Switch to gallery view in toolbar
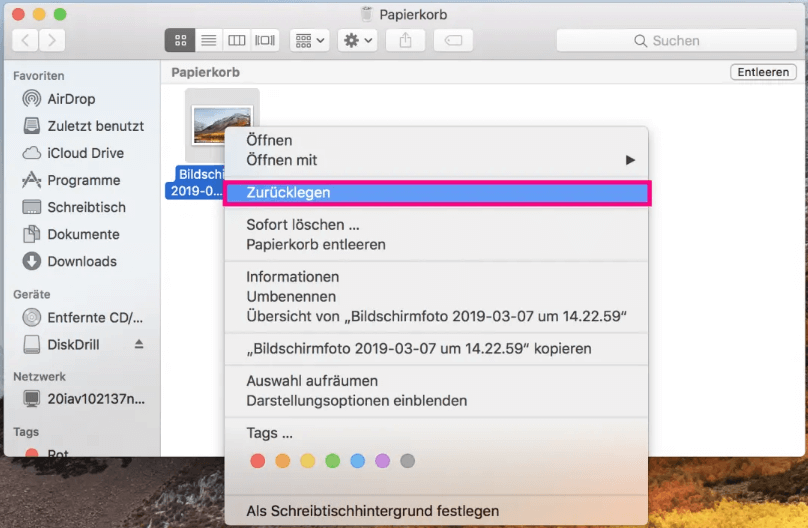The width and height of the screenshot is (808, 528). pos(265,41)
